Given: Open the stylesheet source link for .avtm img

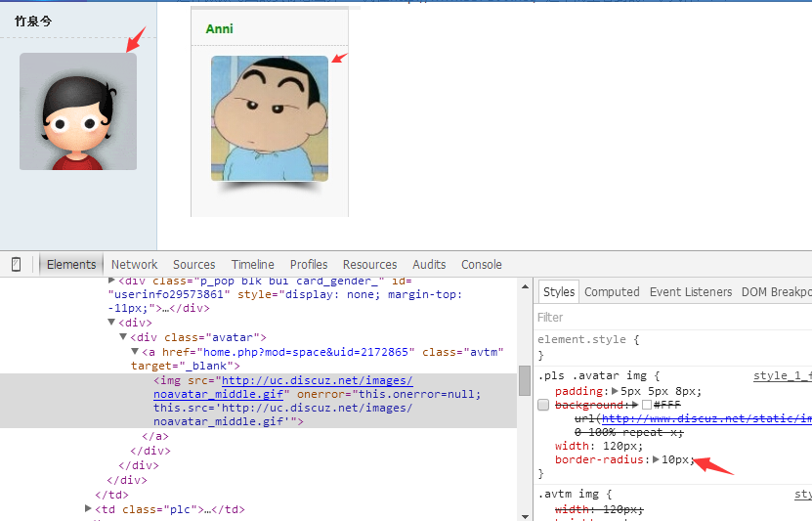Looking at the screenshot, I should 803,494.
